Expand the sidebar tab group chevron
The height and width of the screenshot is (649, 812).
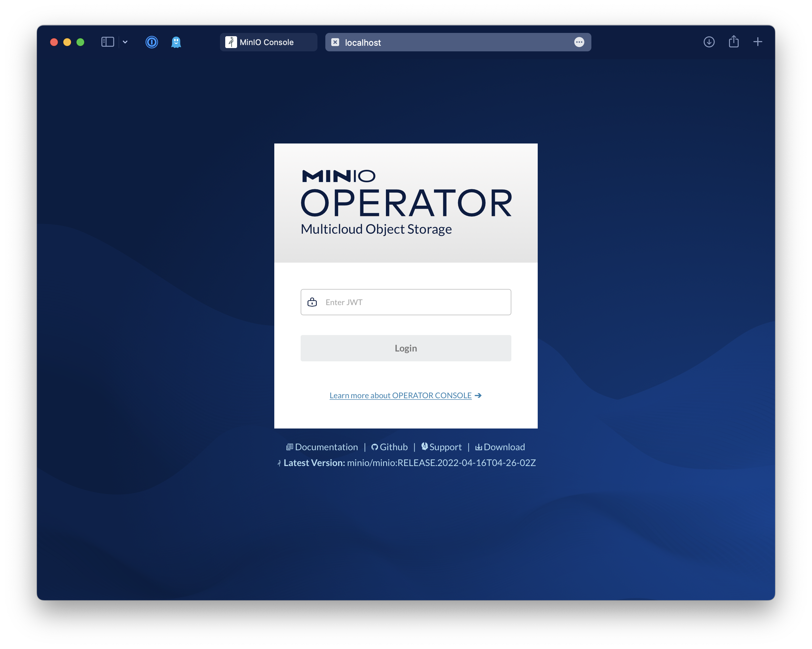pyautogui.click(x=125, y=42)
